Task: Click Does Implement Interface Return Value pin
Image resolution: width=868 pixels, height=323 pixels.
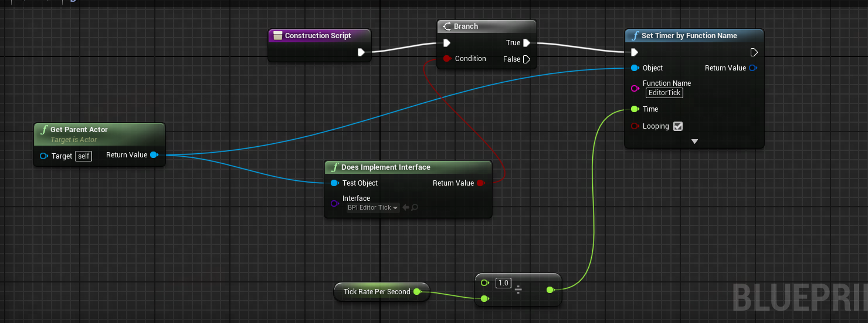Action: pos(480,183)
